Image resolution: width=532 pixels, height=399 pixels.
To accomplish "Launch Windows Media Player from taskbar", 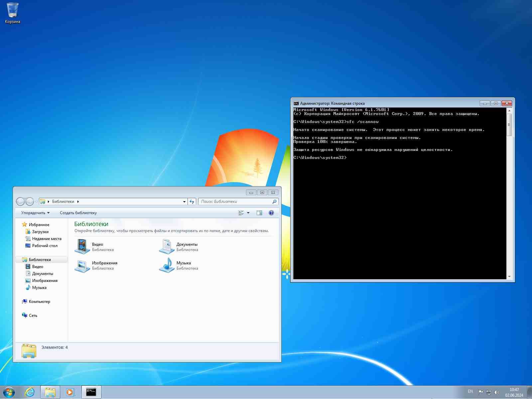I will 70,392.
